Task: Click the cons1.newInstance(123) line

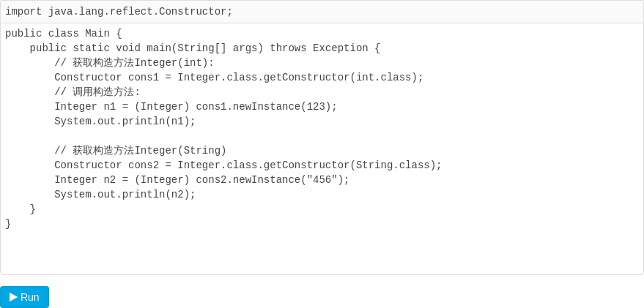Action: (196, 107)
